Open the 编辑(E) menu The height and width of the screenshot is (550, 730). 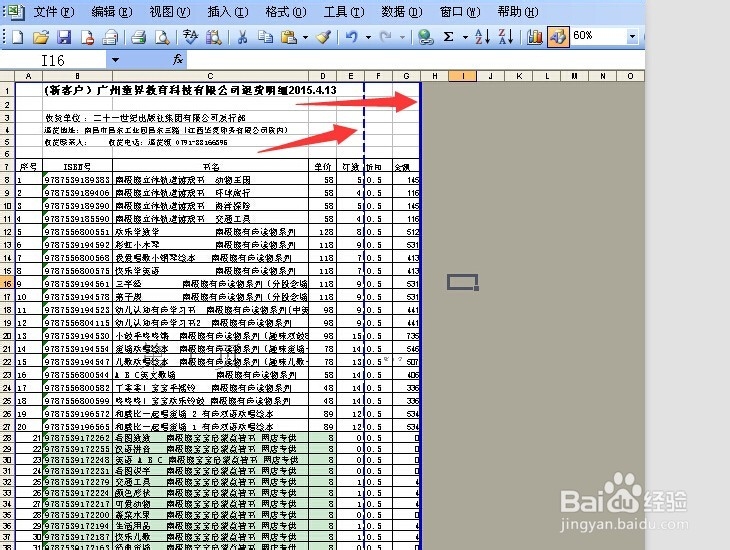click(112, 11)
